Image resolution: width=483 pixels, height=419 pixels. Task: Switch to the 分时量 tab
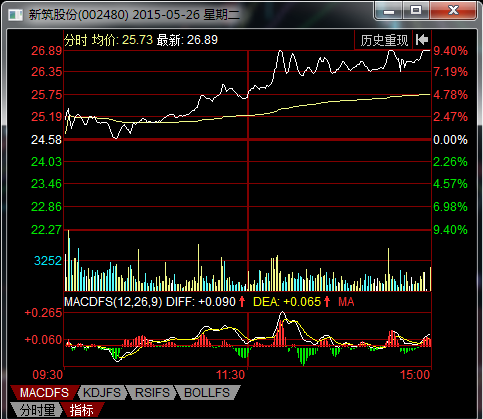pos(37,410)
